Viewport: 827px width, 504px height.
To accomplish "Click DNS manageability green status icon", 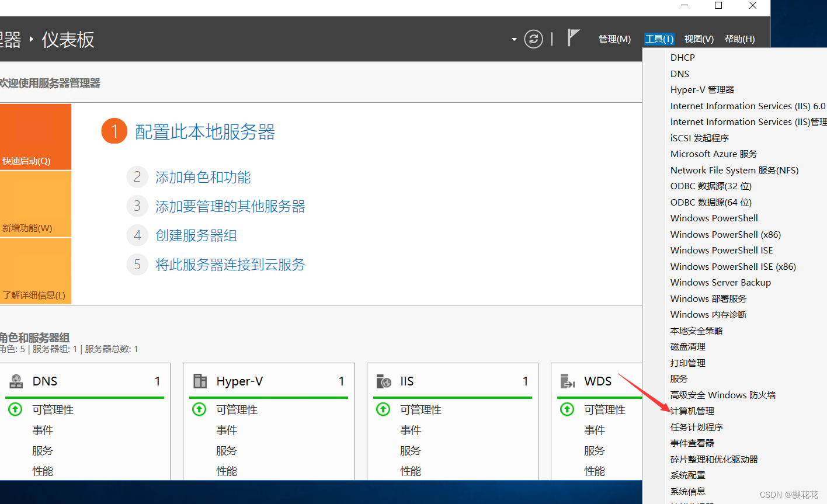I will tap(15, 409).
